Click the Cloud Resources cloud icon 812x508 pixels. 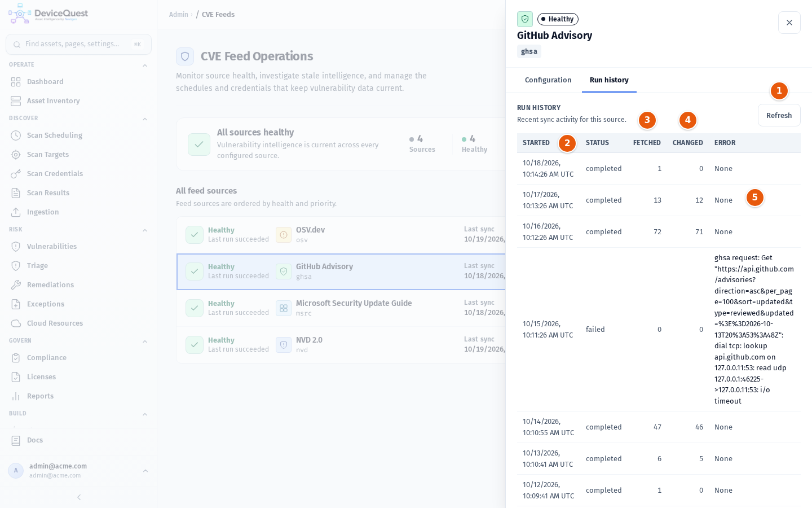click(16, 323)
